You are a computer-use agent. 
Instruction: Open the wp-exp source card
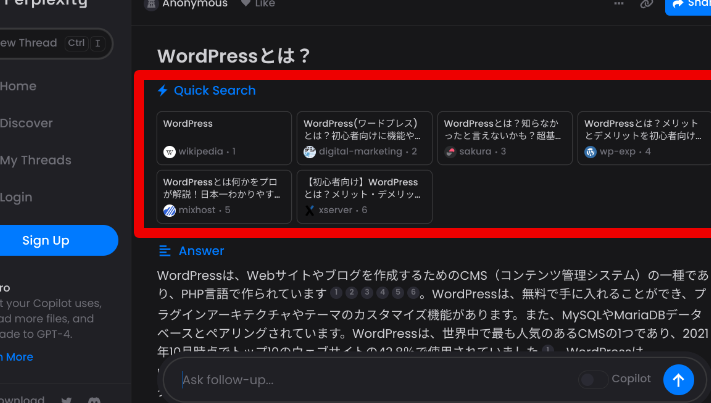[645, 138]
